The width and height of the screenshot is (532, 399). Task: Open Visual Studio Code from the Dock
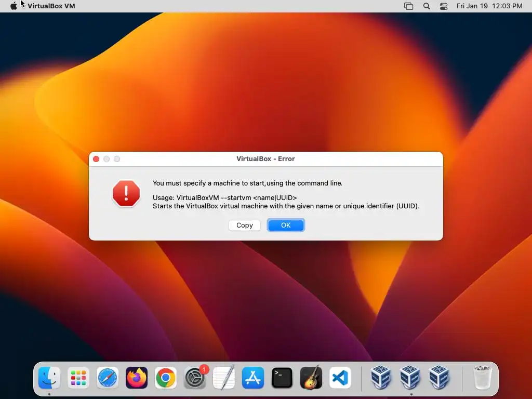(x=340, y=378)
